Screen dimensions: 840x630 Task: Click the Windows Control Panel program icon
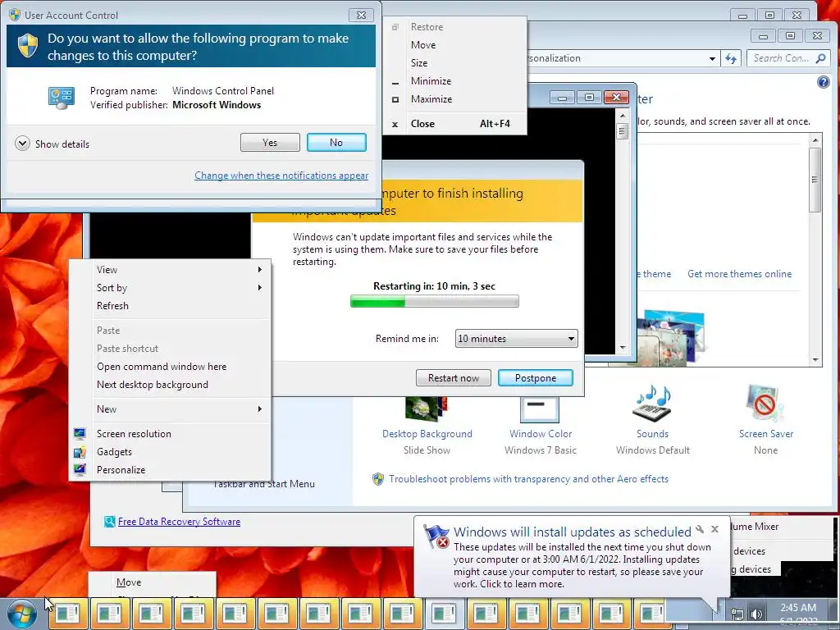pos(61,98)
